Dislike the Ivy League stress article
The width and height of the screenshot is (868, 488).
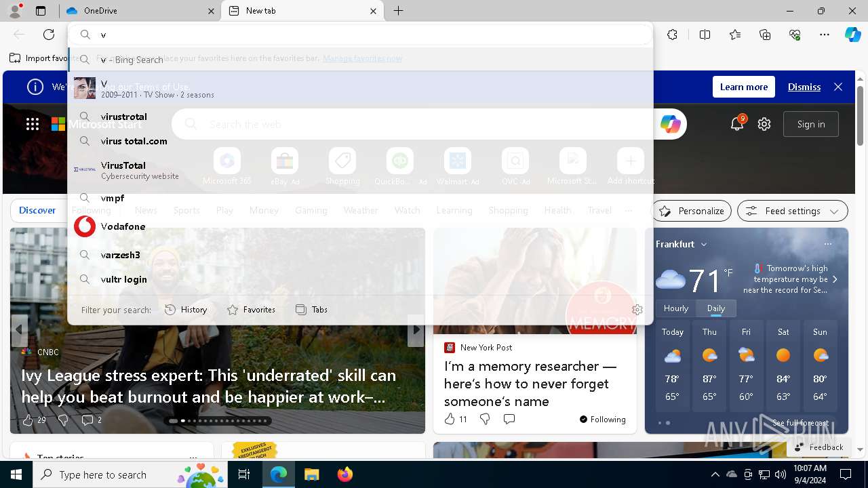pos(63,420)
